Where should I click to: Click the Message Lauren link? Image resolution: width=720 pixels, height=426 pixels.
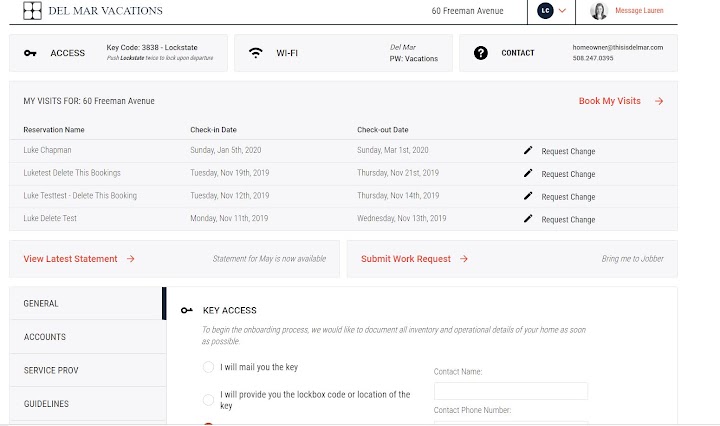pos(639,11)
